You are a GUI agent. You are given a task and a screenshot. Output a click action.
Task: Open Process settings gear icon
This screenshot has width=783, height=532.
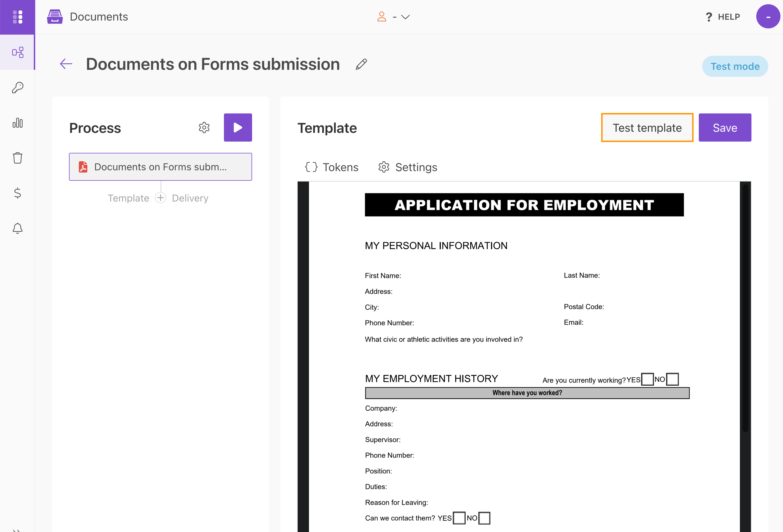tap(204, 128)
